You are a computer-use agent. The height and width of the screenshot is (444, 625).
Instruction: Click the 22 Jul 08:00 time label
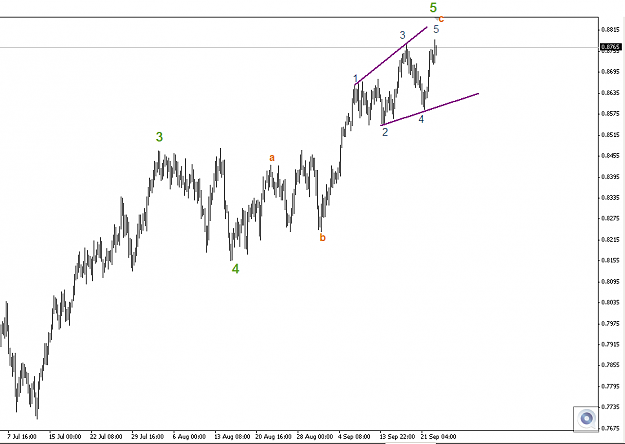106,436
